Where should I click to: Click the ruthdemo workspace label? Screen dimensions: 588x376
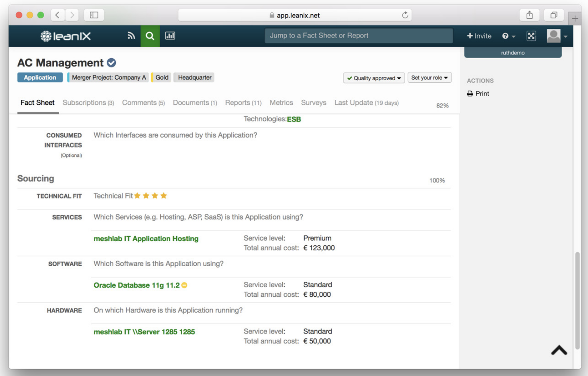coord(513,53)
